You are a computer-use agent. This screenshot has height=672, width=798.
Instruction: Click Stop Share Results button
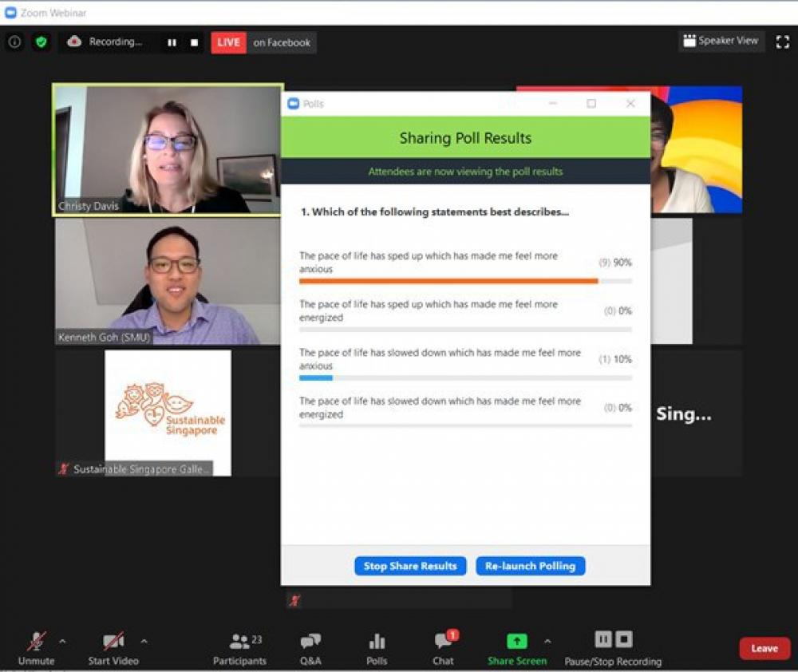pos(410,566)
